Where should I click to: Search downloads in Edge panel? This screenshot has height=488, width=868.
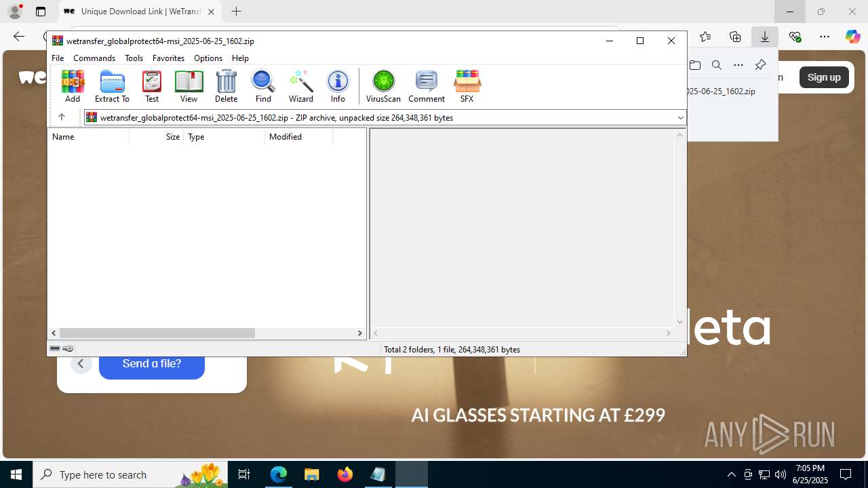pyautogui.click(x=717, y=65)
